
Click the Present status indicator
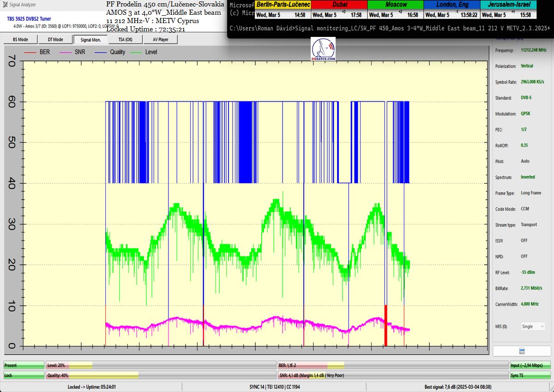[24, 365]
